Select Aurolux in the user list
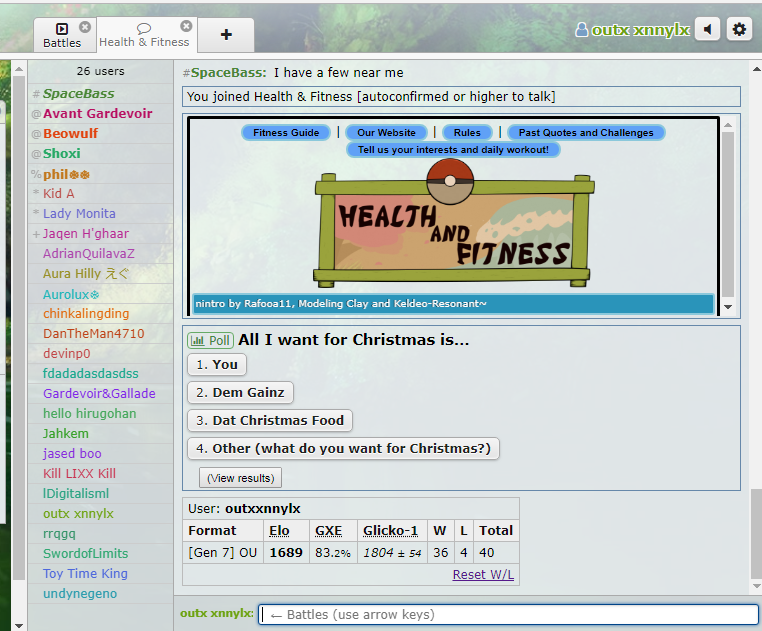 101,294
